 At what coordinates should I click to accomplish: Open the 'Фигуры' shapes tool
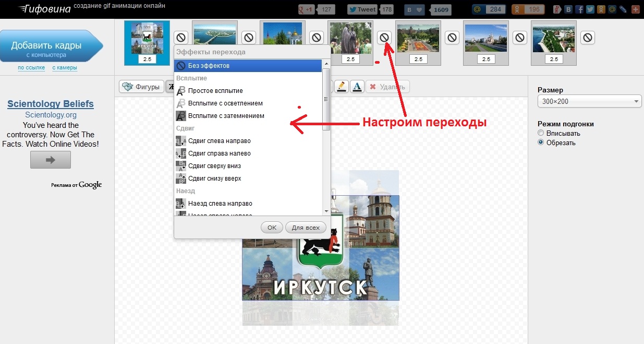click(x=141, y=87)
